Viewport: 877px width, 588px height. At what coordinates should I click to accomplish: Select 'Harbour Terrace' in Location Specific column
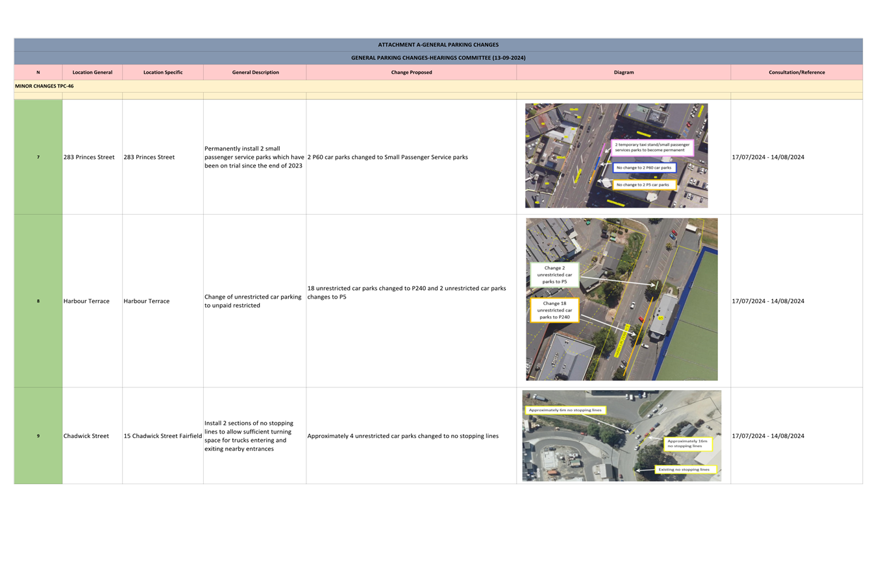tap(147, 301)
